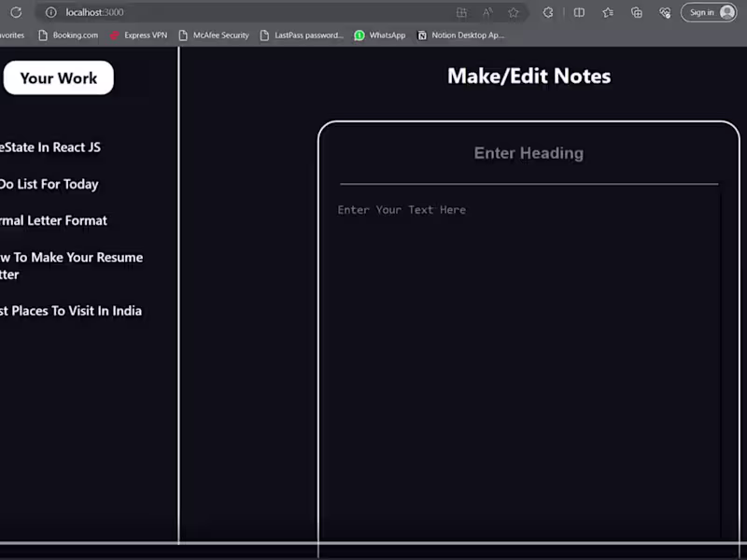
Task: Open the WhatsApp bookmark
Action: coord(380,35)
